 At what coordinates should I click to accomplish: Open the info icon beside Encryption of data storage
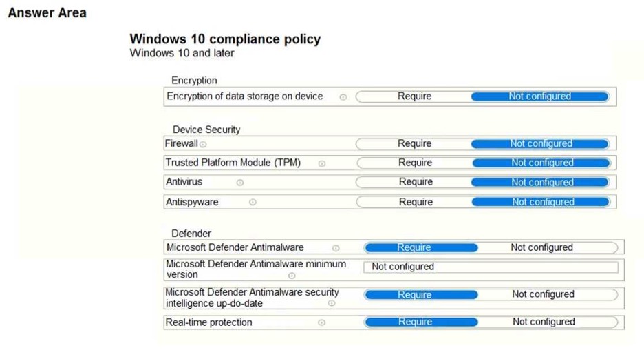click(343, 97)
